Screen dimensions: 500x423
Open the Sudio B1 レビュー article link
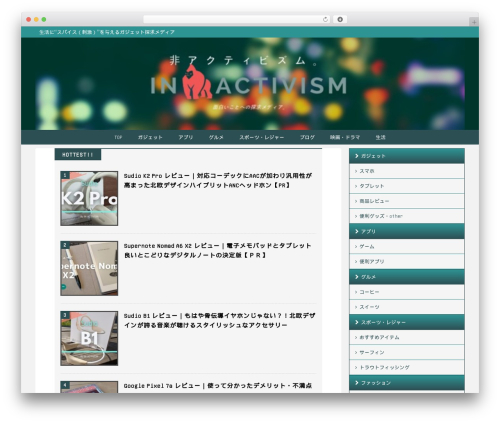coord(219,320)
